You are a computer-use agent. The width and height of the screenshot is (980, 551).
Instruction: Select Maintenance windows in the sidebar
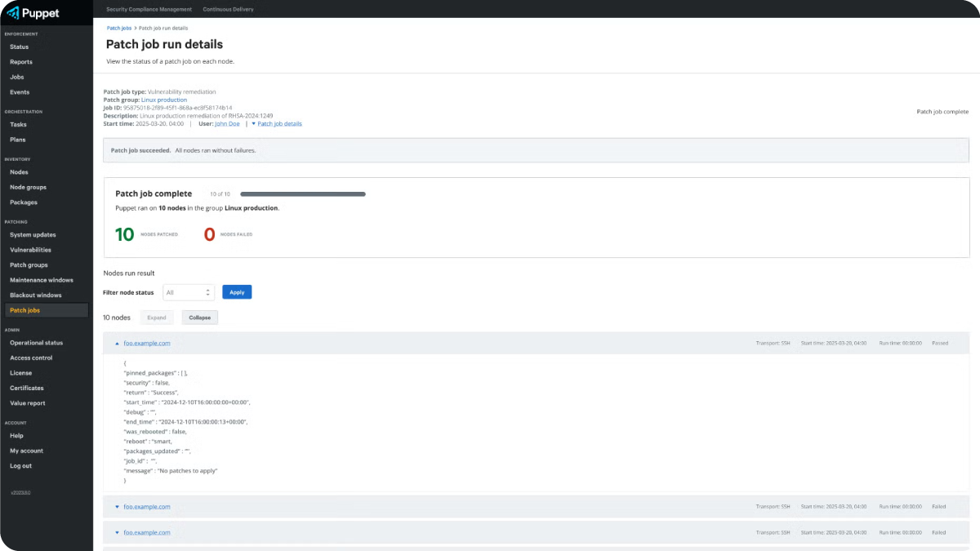click(x=41, y=280)
